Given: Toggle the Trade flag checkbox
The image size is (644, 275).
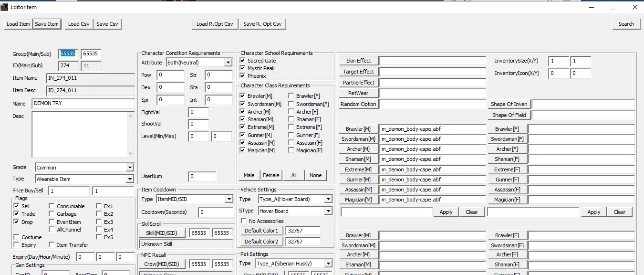Looking at the screenshot, I should 17,214.
